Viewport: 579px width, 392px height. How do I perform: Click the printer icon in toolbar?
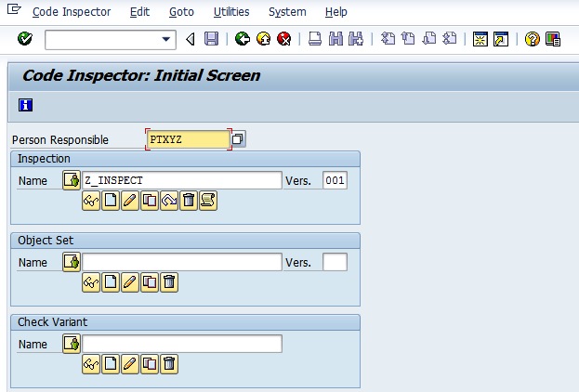[315, 39]
